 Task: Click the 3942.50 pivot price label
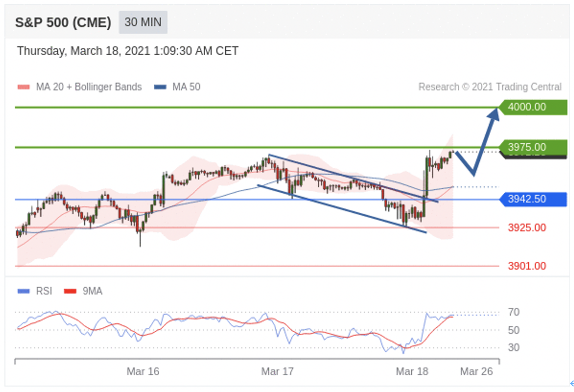[533, 199]
